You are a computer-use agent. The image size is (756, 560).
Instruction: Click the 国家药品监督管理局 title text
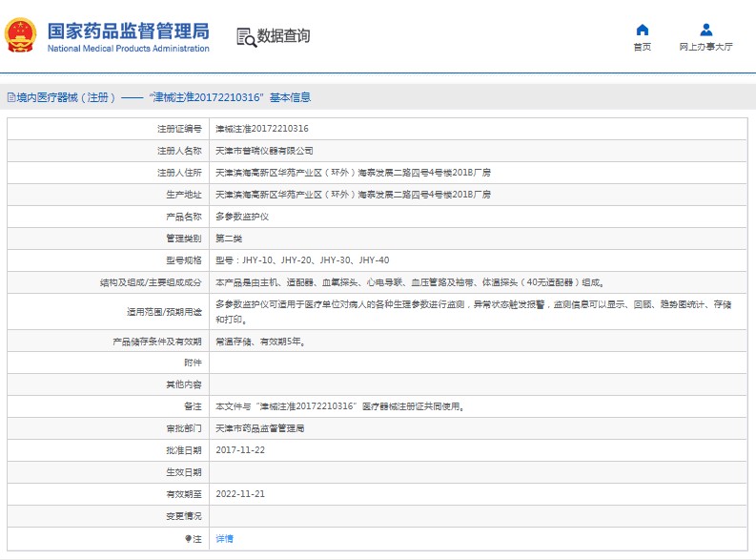click(129, 31)
